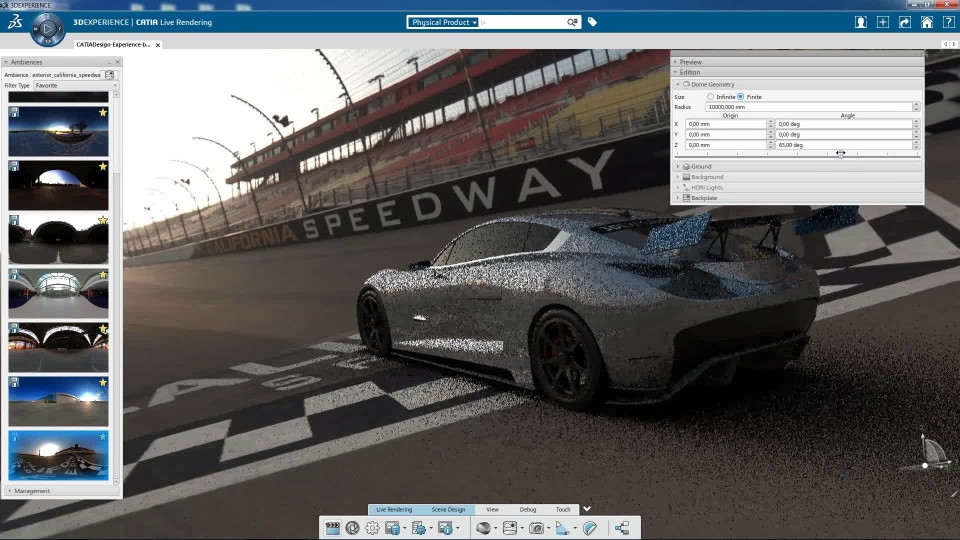Go to the home icon in header
This screenshot has width=960, height=540.
tap(927, 23)
